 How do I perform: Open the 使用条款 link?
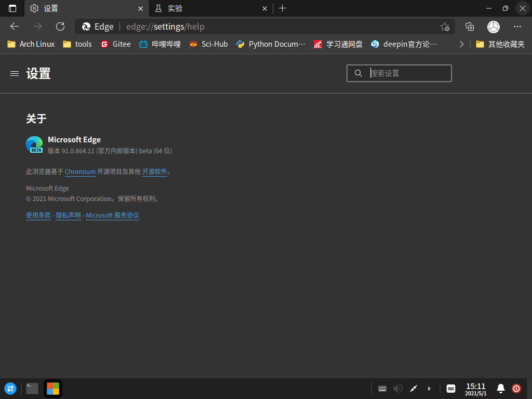38,216
